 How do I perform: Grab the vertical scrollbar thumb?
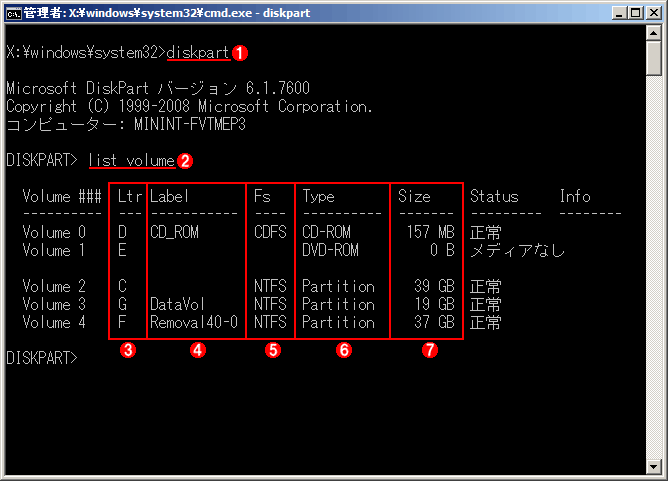[654, 59]
